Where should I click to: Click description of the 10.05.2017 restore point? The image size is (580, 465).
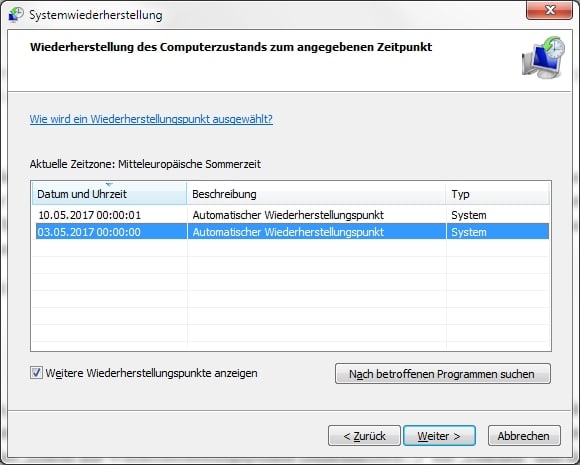tap(288, 215)
